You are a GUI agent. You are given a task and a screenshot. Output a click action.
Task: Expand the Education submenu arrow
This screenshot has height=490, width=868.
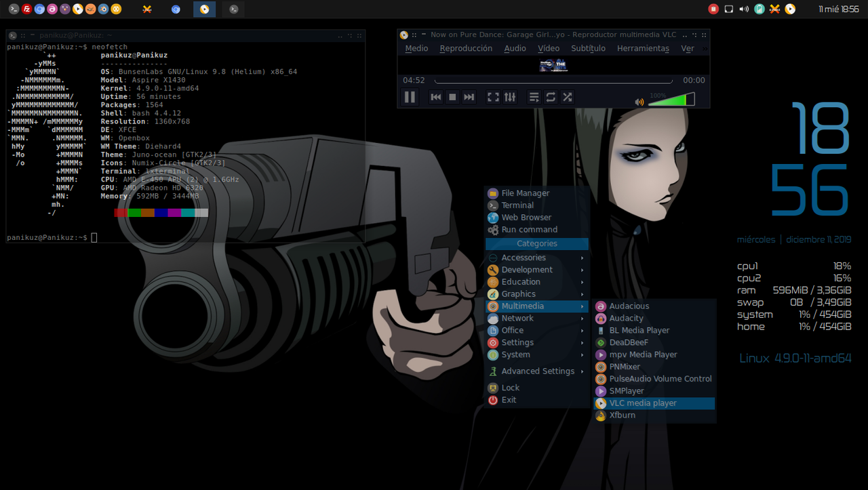click(x=582, y=282)
